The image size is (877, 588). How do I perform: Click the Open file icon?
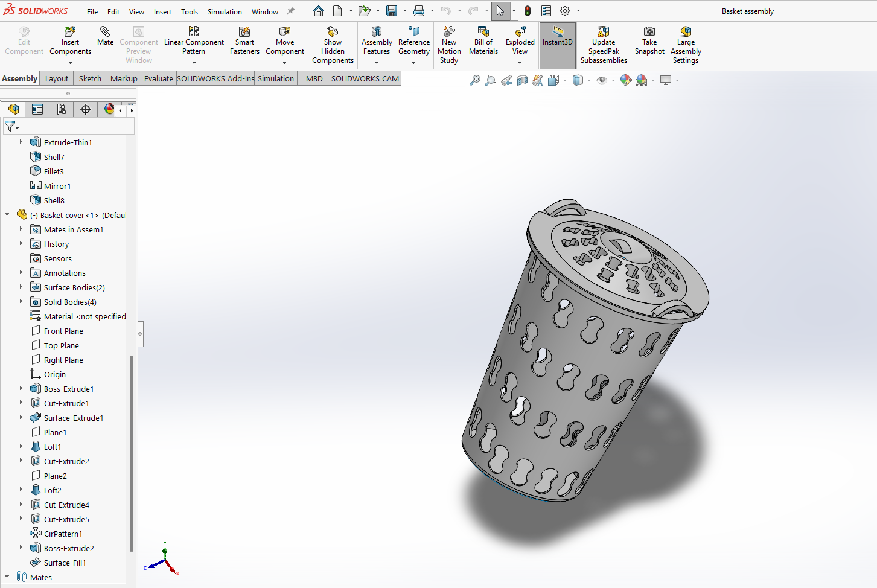364,11
